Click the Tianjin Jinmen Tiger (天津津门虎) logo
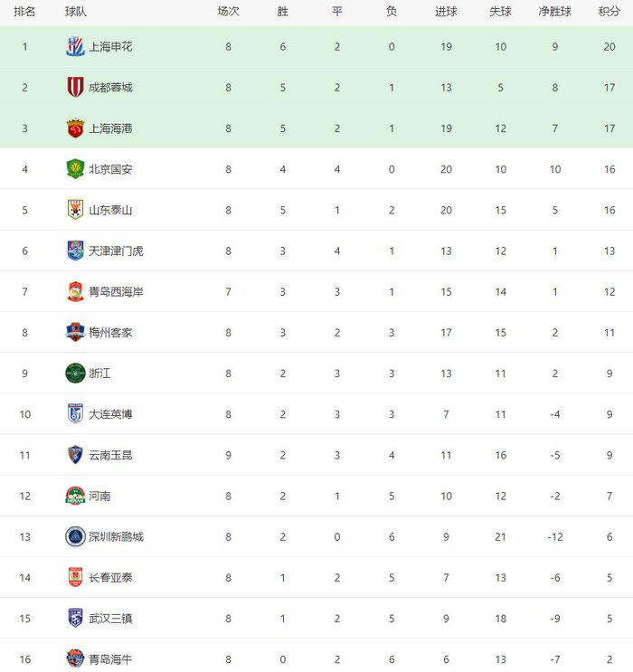 tap(75, 251)
